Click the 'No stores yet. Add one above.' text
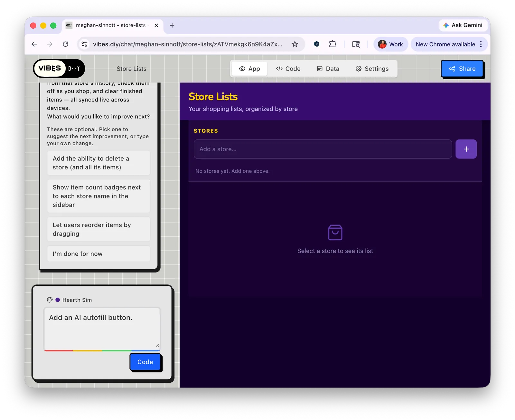Screen dimensions: 515x420 (x=232, y=171)
